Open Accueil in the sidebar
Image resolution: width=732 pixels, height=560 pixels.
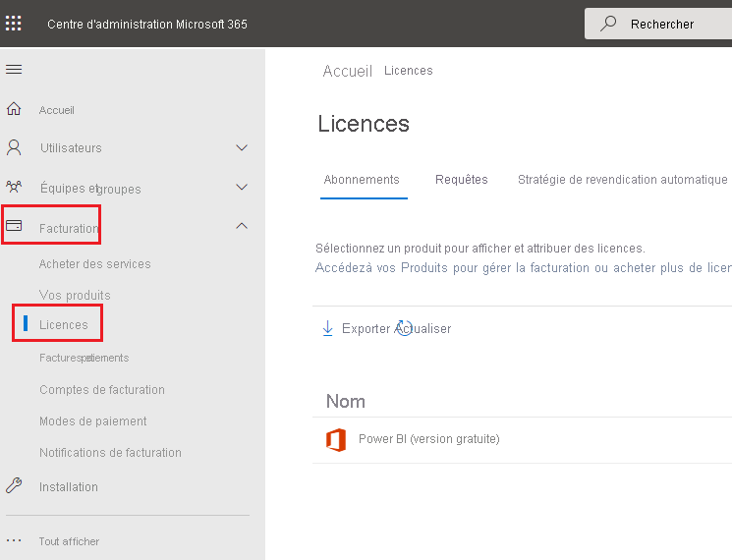tap(56, 110)
